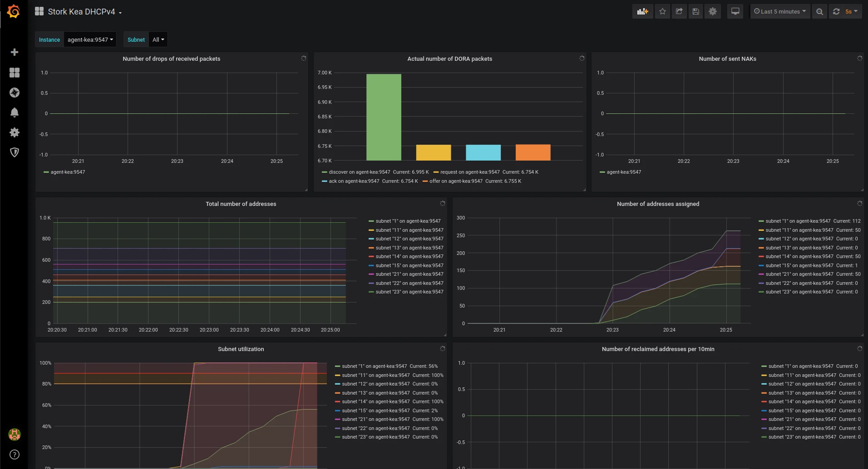Toggle subnet "1" series in addresses assigned legend

click(x=798, y=221)
